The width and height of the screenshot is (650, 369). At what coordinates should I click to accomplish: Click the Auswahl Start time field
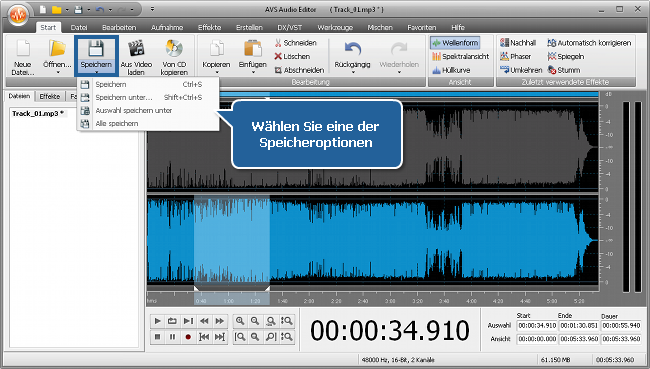[x=537, y=326]
